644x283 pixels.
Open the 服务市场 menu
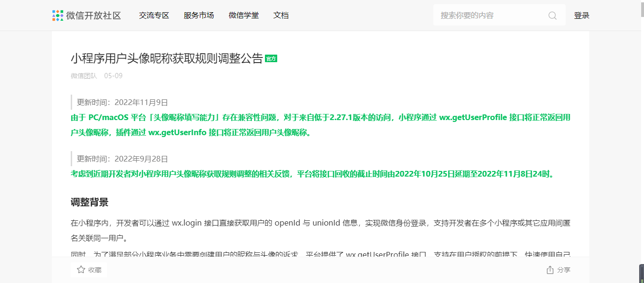(199, 16)
